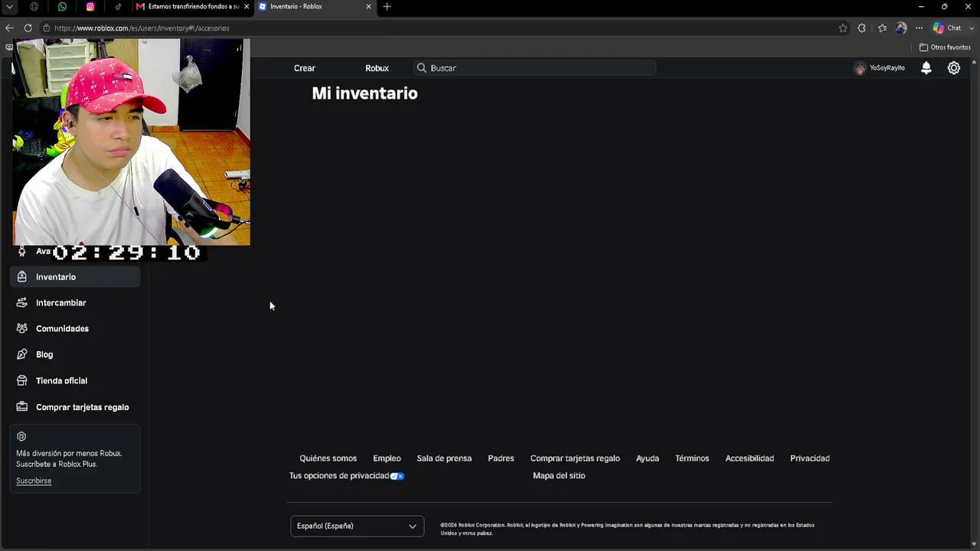Screen dimensions: 980x551
Task: Close the Inventario - Roblox tab
Action: [x=368, y=7]
